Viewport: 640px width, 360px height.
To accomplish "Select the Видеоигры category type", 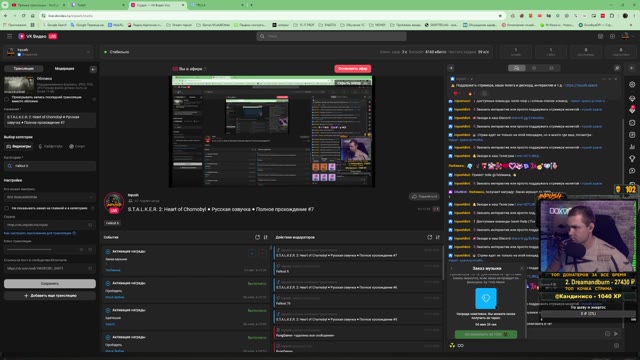I will tap(19, 146).
